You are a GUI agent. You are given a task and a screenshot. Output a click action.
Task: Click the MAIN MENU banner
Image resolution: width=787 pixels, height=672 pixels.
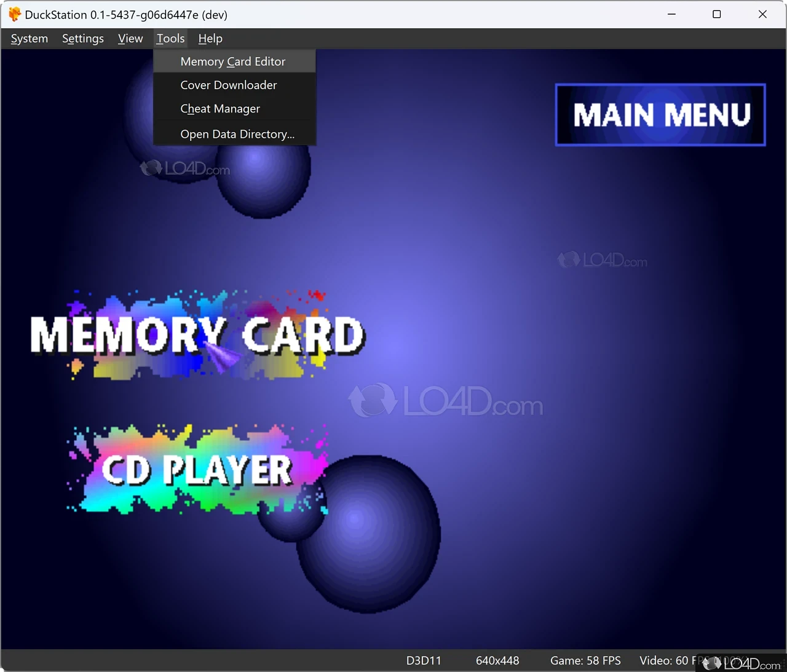[x=660, y=115]
